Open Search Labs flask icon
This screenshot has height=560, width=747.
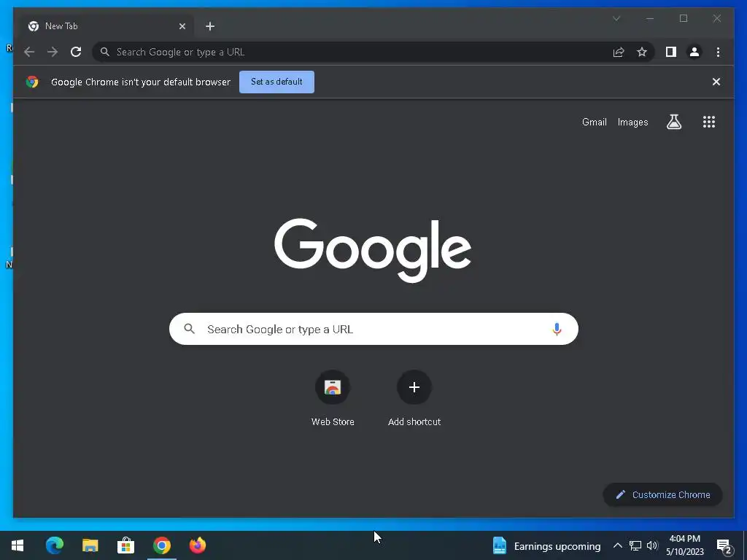click(x=673, y=122)
